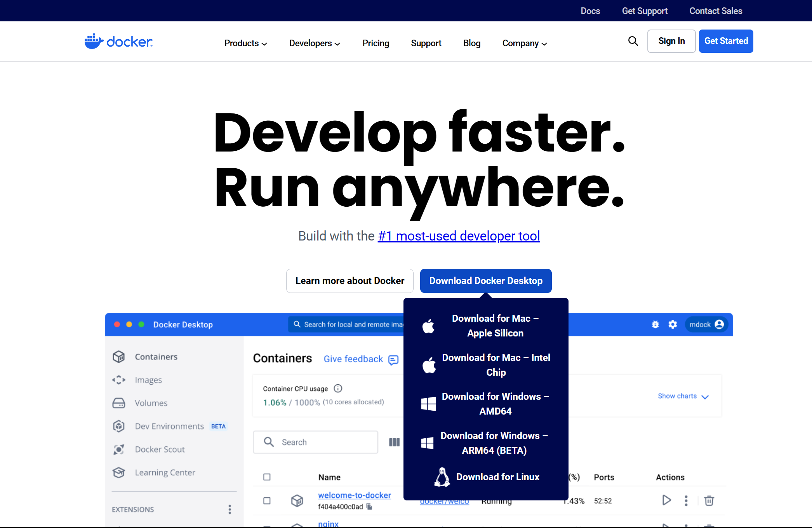This screenshot has width=812, height=528.
Task: Click the Learning Center label in sidebar
Action: [x=165, y=472]
